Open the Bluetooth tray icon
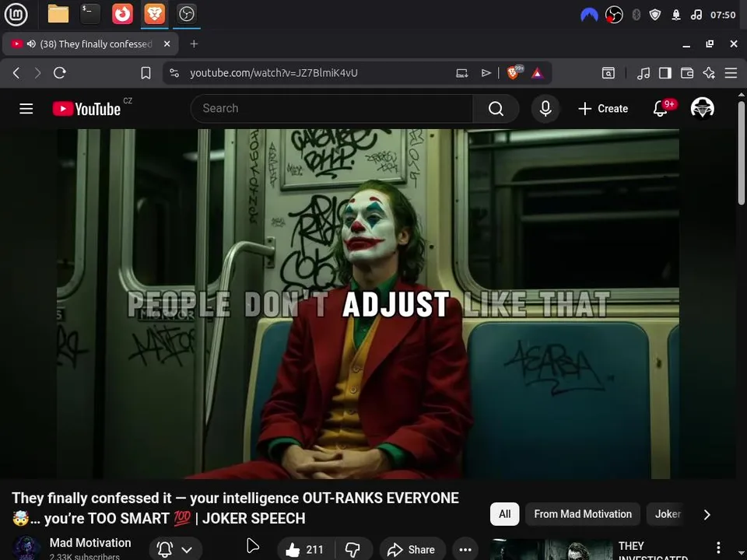This screenshot has width=747, height=560. point(636,15)
